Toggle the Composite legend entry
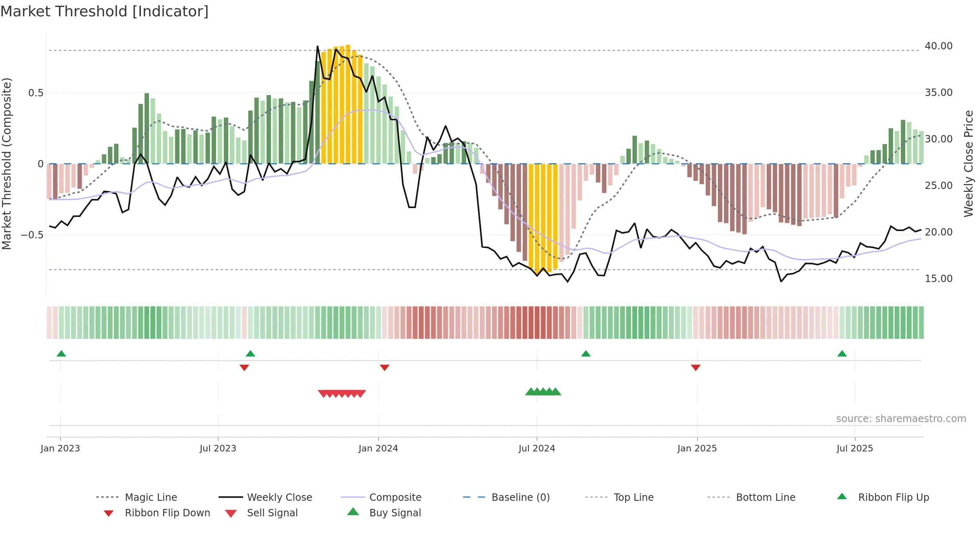 pyautogui.click(x=381, y=497)
